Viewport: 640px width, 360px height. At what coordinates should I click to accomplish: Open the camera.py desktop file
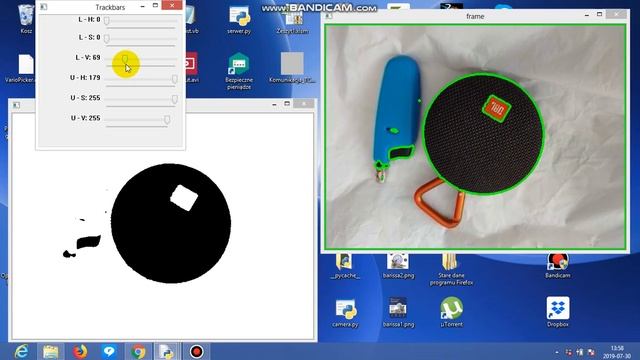tap(345, 313)
